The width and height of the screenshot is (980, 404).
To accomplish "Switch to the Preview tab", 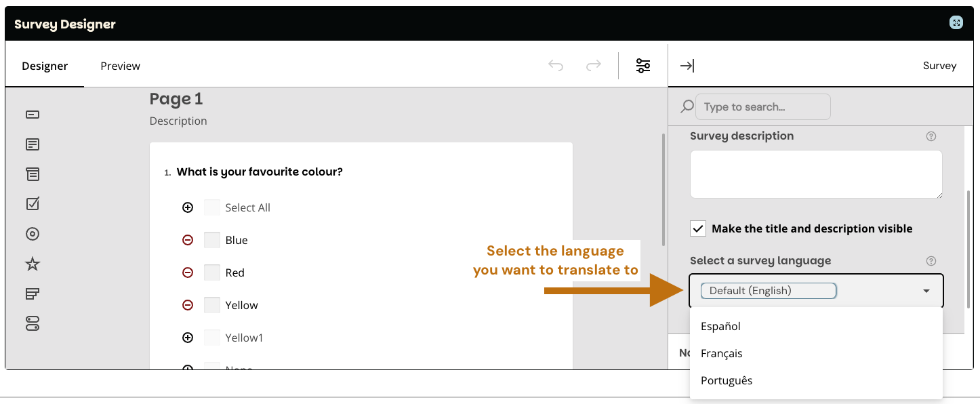I will click(x=120, y=66).
